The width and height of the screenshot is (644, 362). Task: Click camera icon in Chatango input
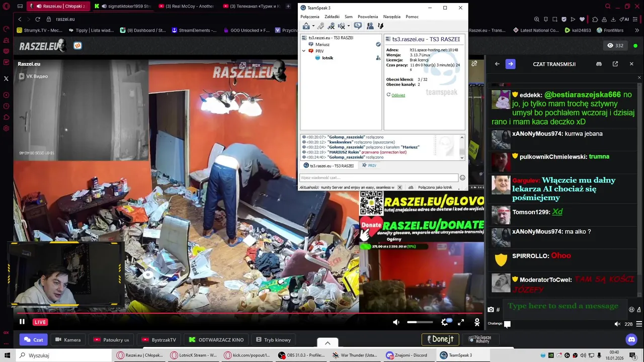pyautogui.click(x=491, y=310)
